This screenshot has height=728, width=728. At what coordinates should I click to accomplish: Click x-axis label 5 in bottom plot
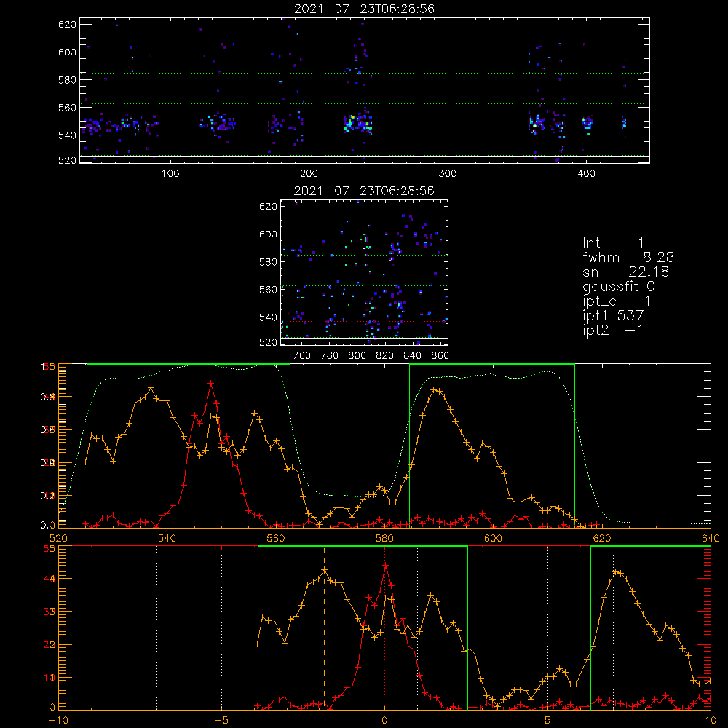click(548, 721)
